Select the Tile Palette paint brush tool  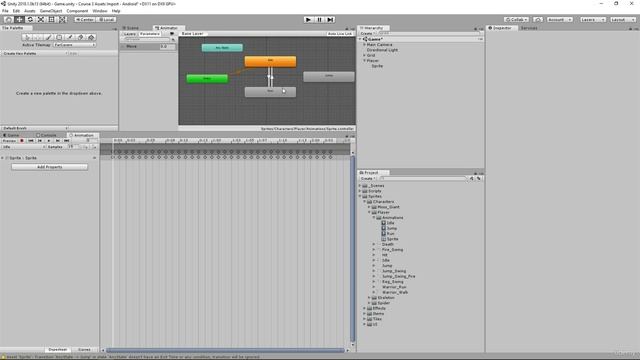(49, 37)
